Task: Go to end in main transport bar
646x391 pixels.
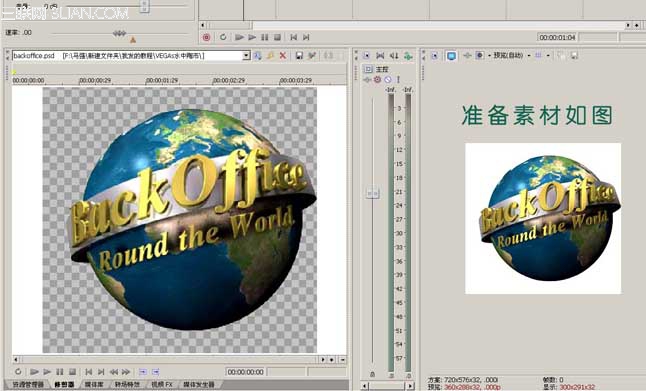Action: (306, 37)
